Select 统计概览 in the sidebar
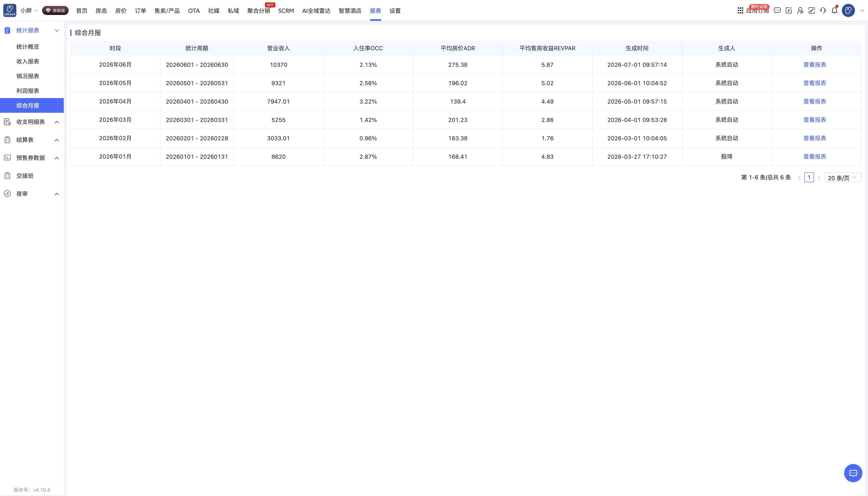 28,47
